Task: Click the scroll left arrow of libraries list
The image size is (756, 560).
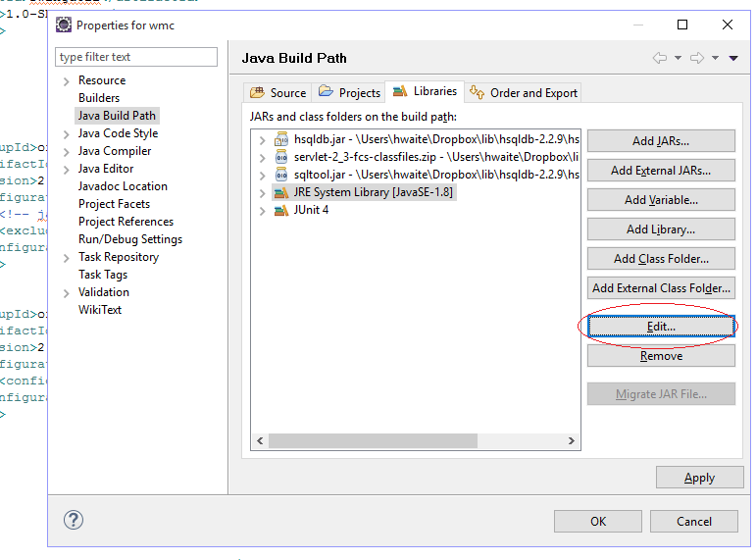Action: [x=260, y=441]
